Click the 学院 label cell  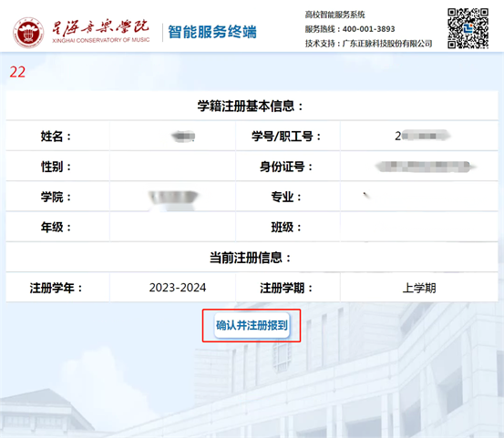(x=57, y=197)
